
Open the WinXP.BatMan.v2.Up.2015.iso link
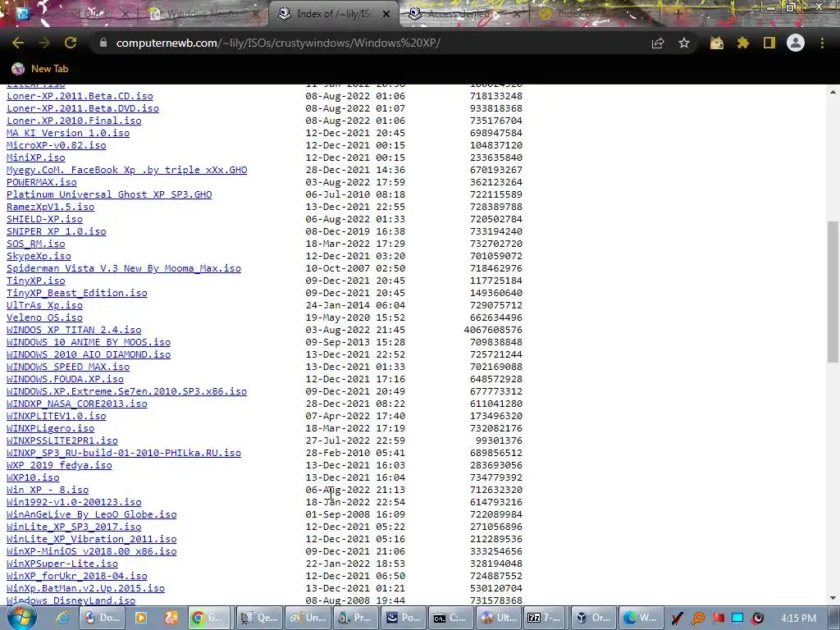click(85, 588)
